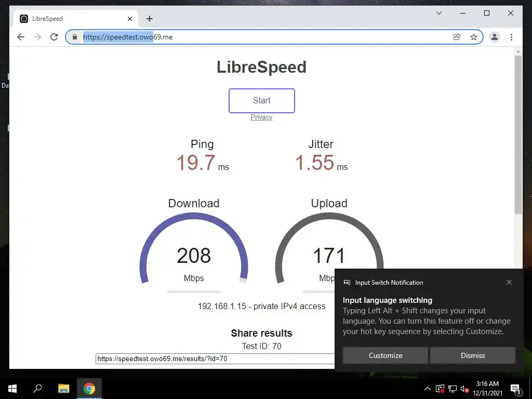This screenshot has height=399, width=532.
Task: Reload the LibreSpeed page
Action: point(54,37)
